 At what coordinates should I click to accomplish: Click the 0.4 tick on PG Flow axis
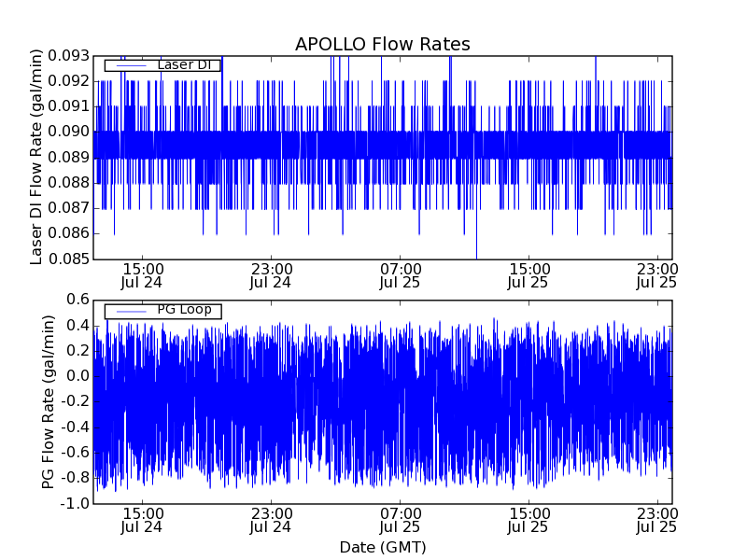point(78,326)
